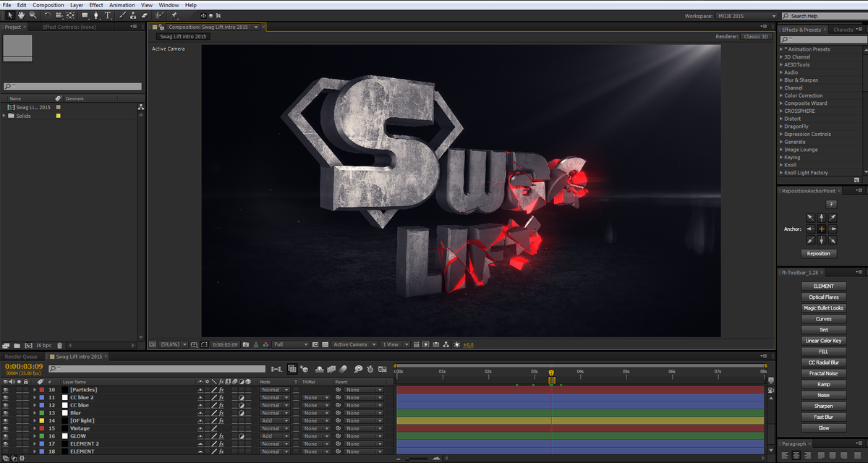Toggle adjustment layer switch on CC blue
This screenshot has height=463, width=868.
241,405
